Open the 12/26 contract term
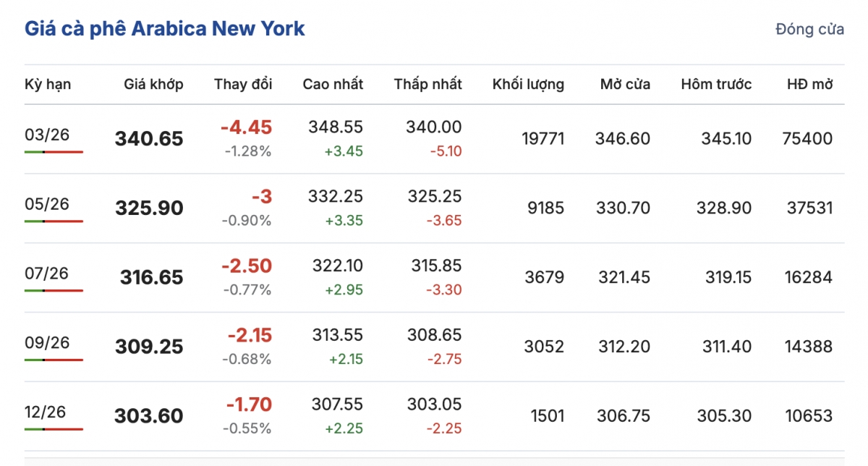 [x=45, y=412]
